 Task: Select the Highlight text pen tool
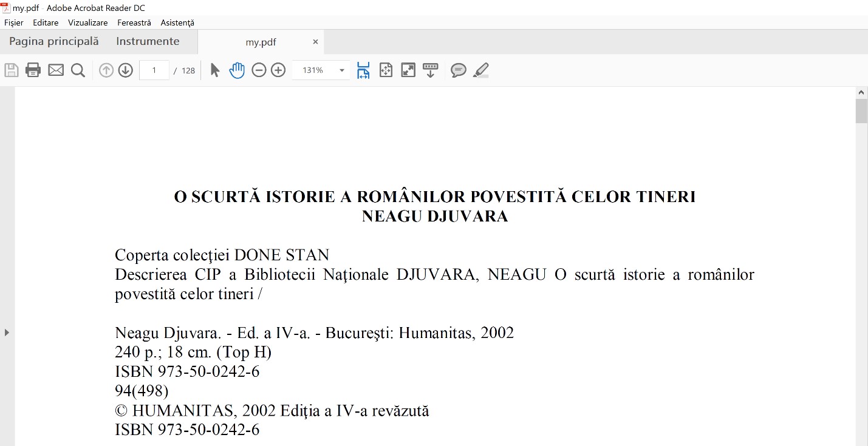pyautogui.click(x=480, y=70)
